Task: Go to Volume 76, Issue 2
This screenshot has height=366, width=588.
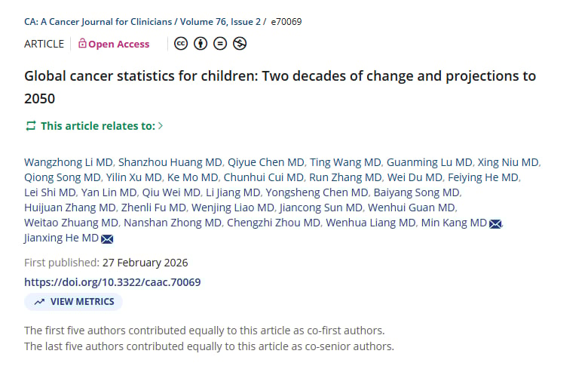Action: (228, 22)
